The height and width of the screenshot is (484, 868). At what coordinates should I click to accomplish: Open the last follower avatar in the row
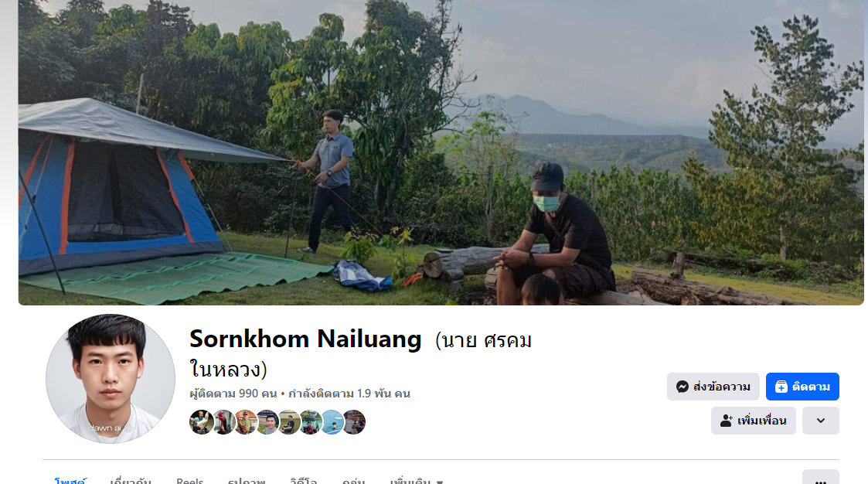coord(354,422)
